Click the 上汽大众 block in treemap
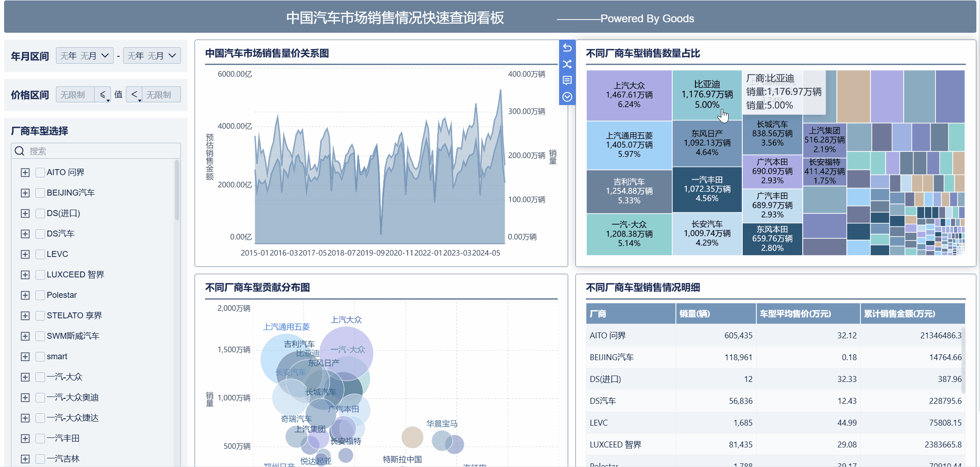This screenshot has width=980, height=467. (x=629, y=95)
